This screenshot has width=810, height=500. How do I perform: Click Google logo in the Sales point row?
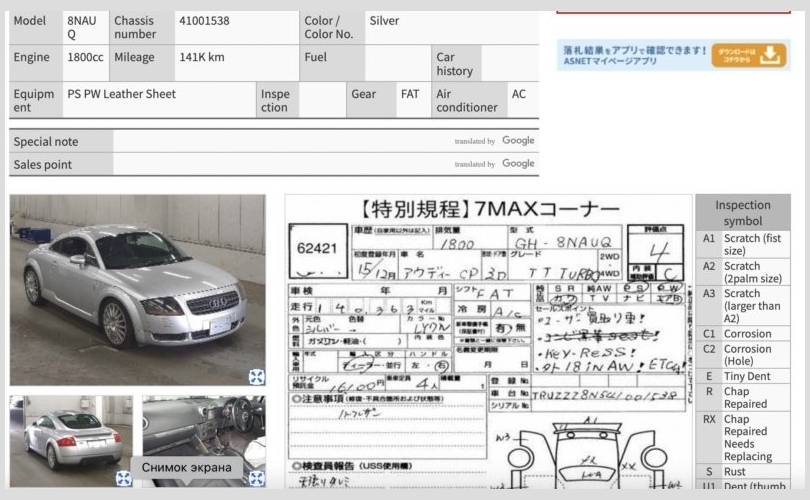click(518, 164)
